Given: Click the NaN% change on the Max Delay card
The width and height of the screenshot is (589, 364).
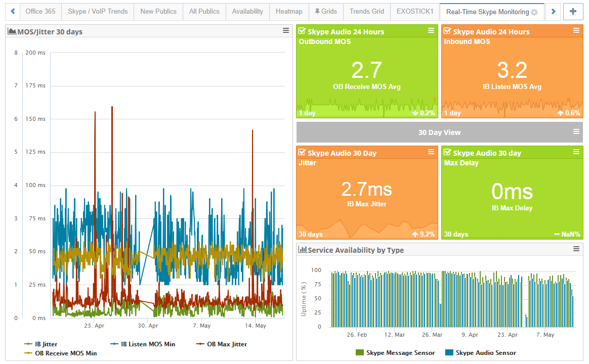Looking at the screenshot, I should [x=571, y=234].
